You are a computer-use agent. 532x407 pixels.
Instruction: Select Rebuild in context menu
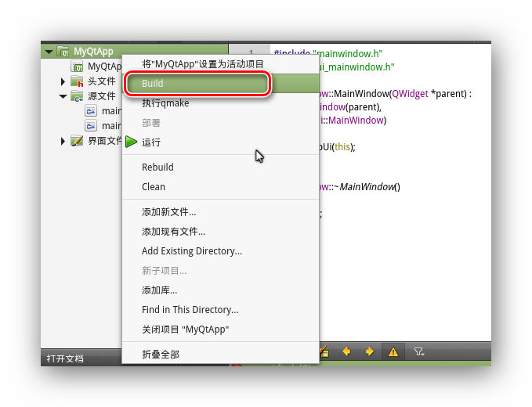coord(220,167)
